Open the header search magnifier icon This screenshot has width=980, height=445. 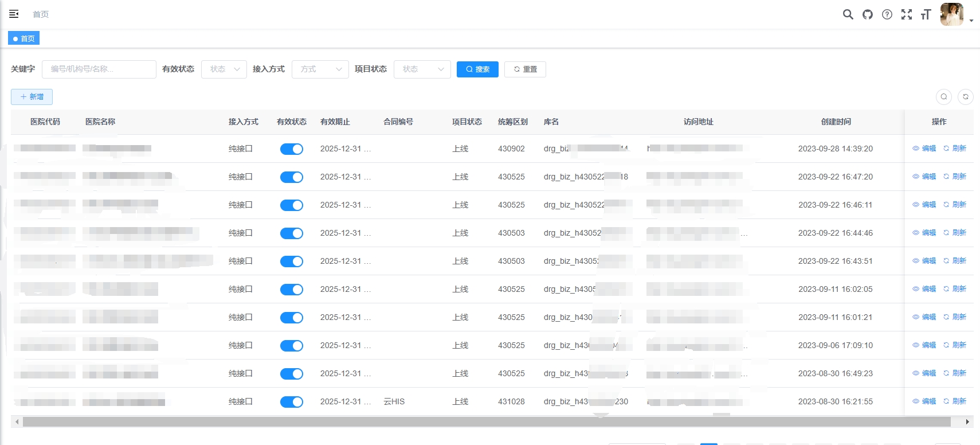[x=848, y=14]
